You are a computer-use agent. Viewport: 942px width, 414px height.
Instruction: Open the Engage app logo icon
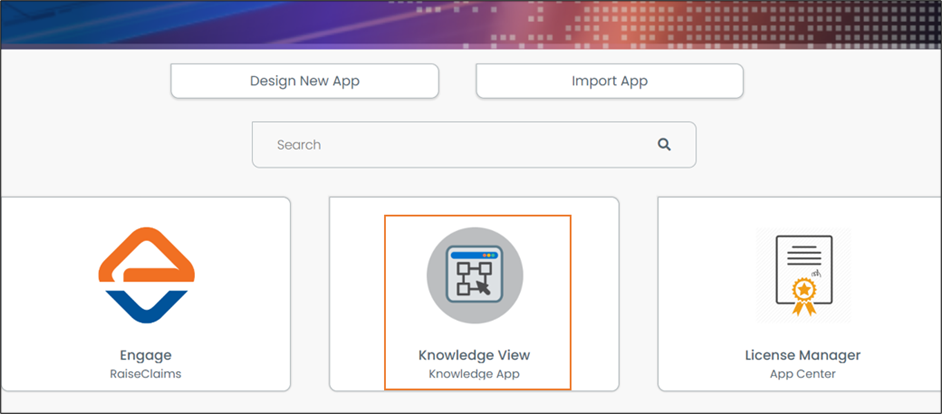[146, 275]
